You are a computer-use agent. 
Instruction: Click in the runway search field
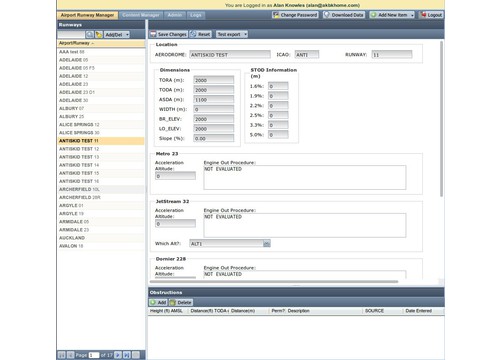71,35
